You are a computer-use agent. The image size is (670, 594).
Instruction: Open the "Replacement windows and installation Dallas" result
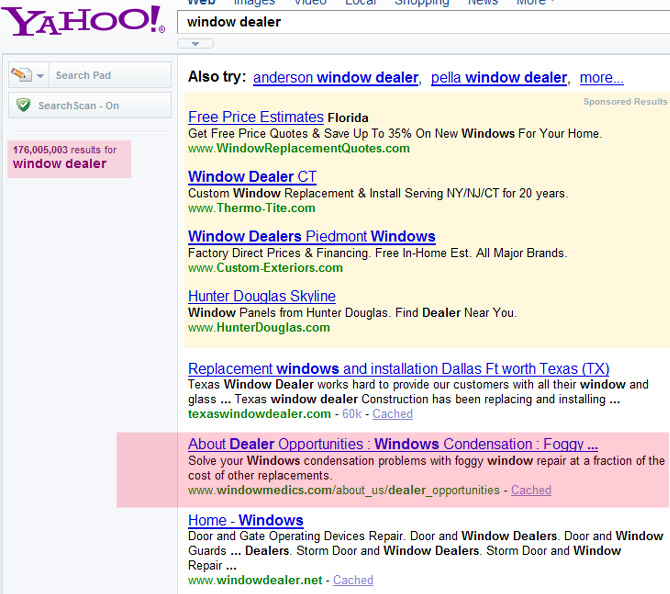(x=398, y=369)
